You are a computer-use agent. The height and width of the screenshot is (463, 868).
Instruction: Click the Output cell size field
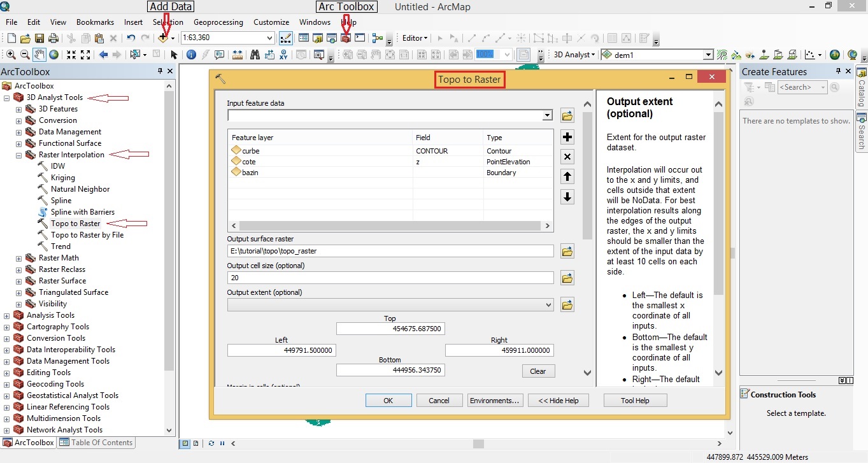(x=390, y=278)
